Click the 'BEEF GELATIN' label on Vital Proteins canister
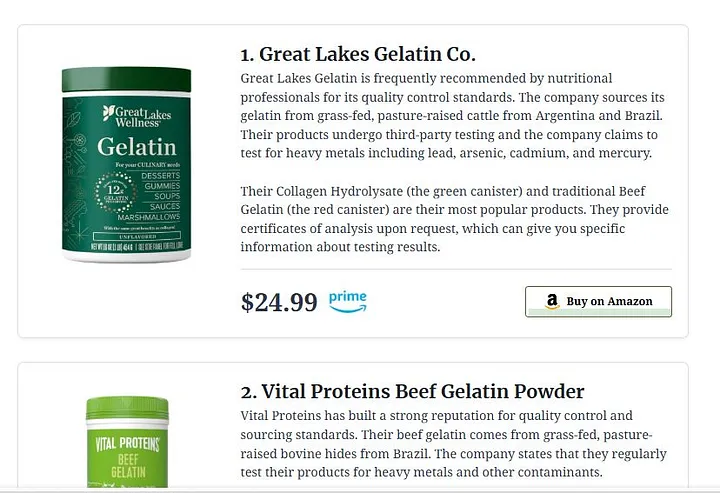720x493 pixels. click(x=128, y=466)
